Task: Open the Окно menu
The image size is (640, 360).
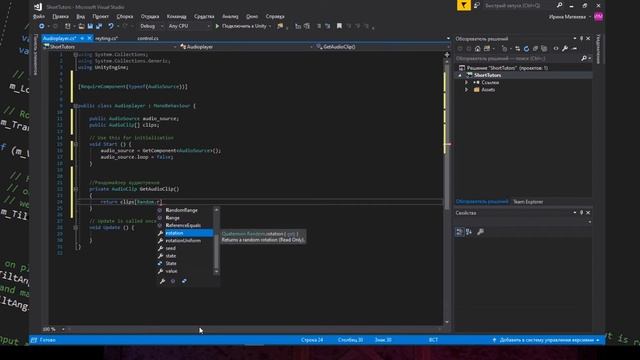Action: [x=252, y=16]
